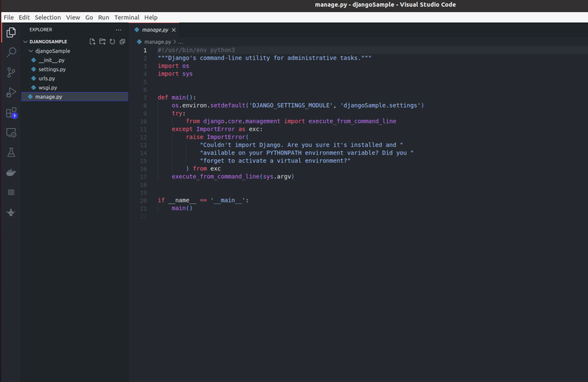Image resolution: width=588 pixels, height=382 pixels.
Task: Open the Extensions view with badge
Action: pos(11,113)
